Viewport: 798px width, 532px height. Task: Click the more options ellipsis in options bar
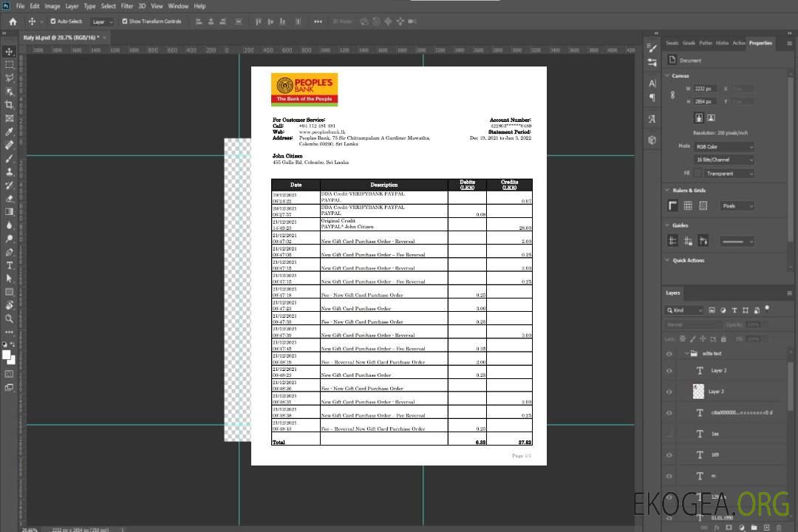318,21
